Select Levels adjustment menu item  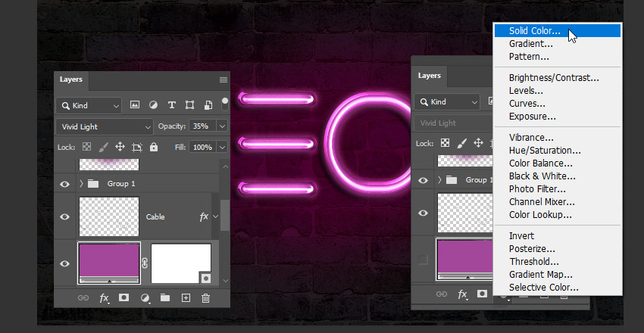coord(558,91)
